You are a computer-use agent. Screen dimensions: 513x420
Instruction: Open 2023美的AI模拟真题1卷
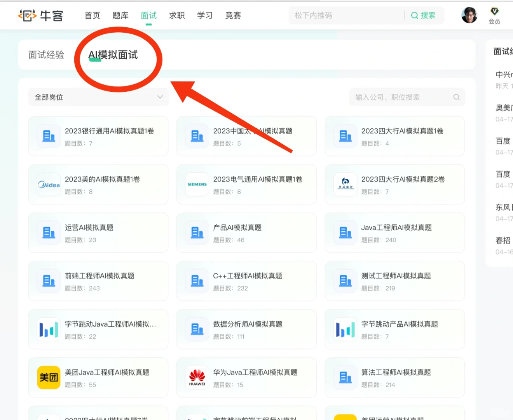coord(98,184)
